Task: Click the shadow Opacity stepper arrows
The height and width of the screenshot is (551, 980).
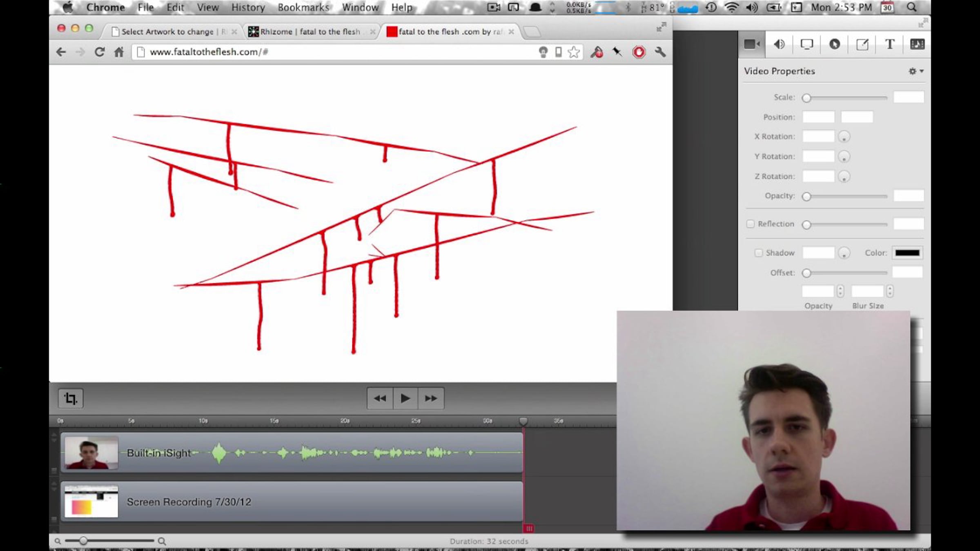Action: pos(840,291)
